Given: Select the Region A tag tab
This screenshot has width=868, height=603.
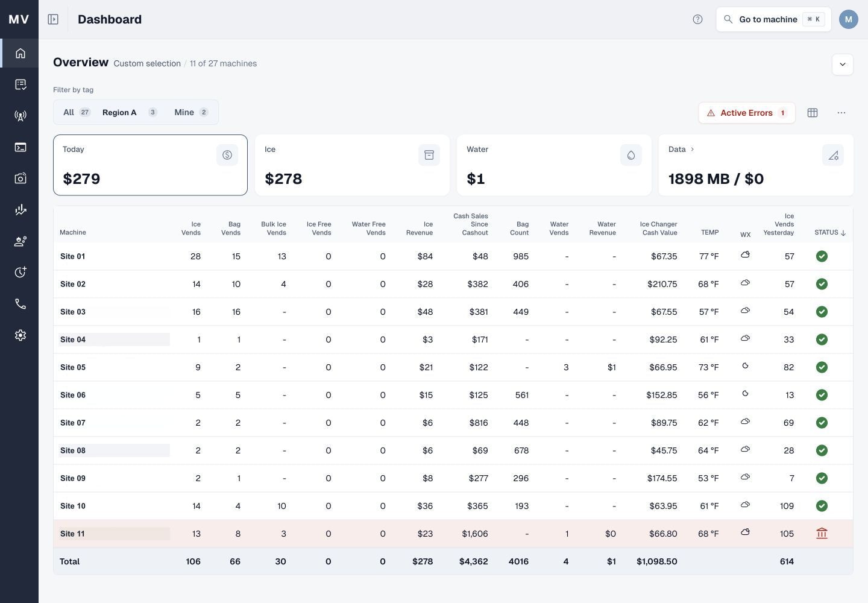Looking at the screenshot, I should click(129, 112).
